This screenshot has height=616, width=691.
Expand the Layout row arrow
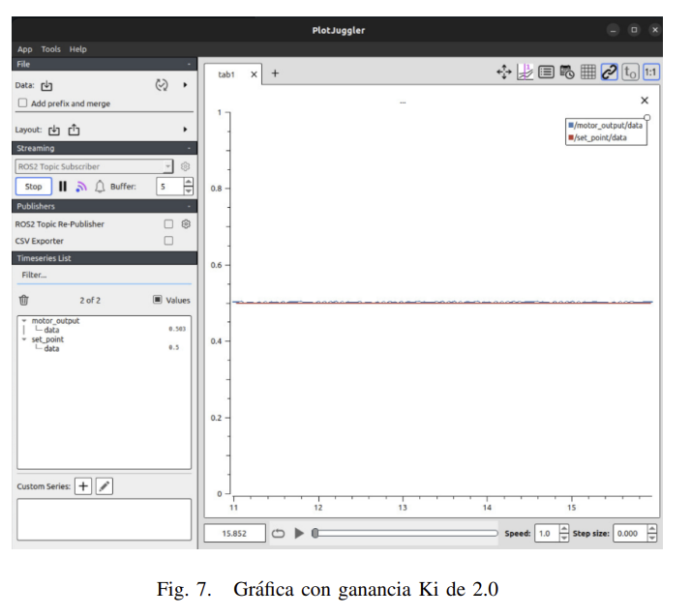tap(185, 130)
